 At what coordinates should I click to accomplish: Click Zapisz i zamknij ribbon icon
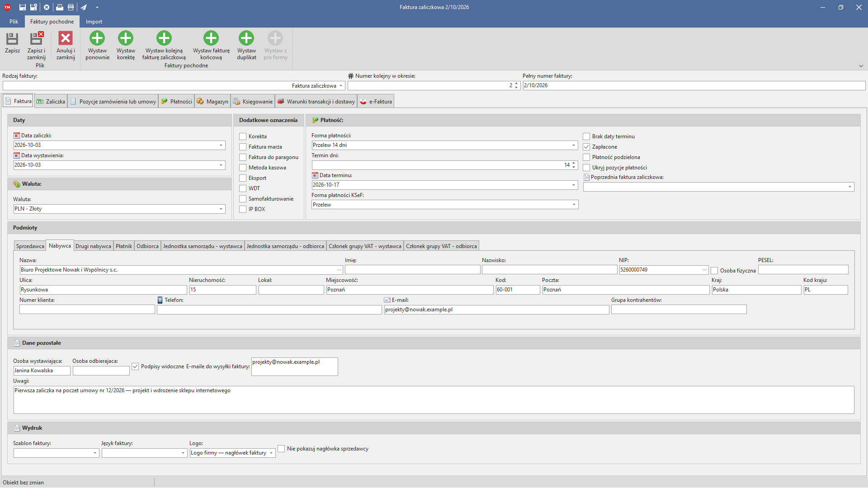(36, 38)
